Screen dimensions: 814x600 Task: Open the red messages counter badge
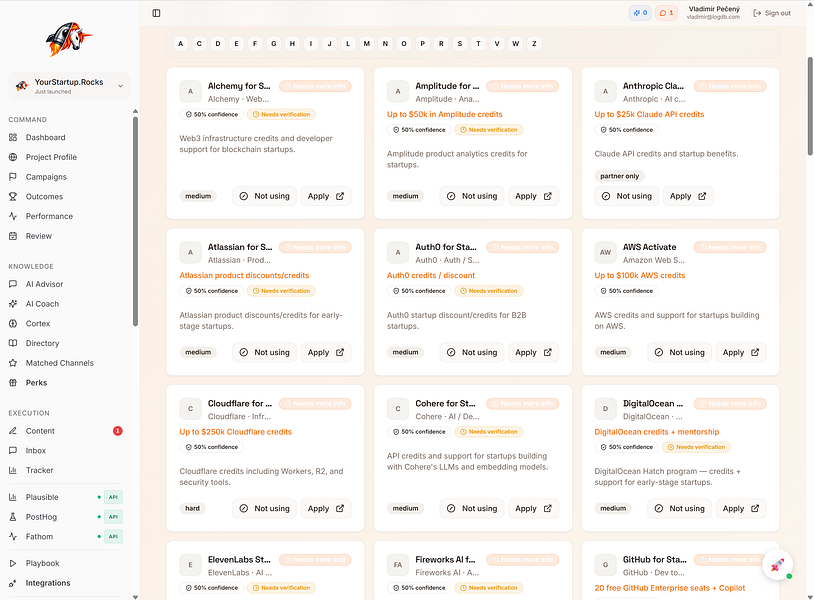[x=666, y=13]
